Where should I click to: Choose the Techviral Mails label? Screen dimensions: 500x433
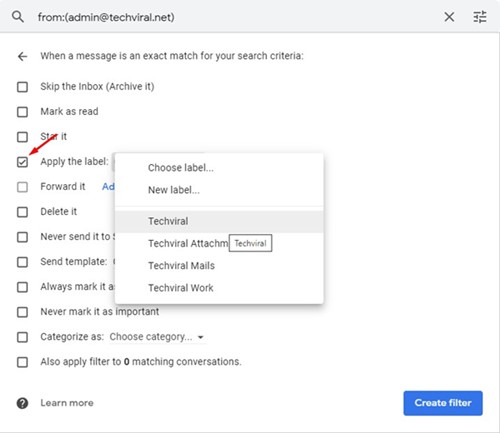pos(219,266)
